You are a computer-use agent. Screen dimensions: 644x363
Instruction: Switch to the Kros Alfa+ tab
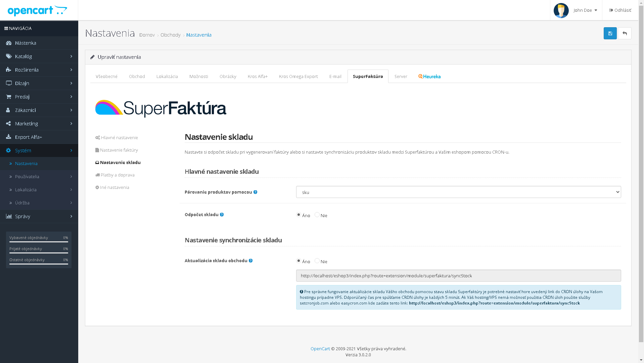point(258,77)
